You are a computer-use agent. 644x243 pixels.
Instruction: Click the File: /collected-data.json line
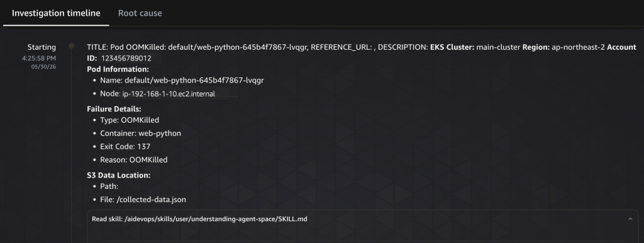pos(143,200)
